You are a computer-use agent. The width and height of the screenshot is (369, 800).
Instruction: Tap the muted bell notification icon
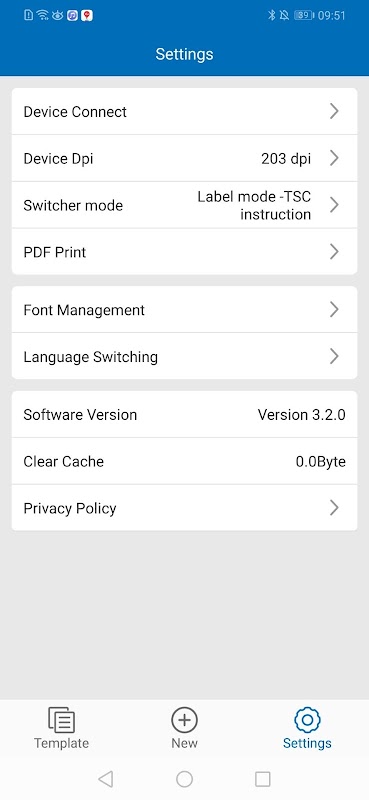tap(284, 15)
